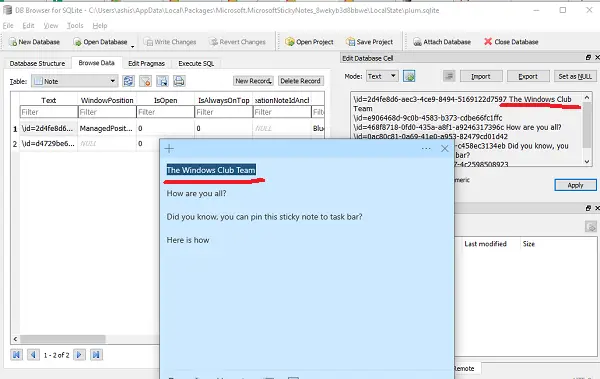This screenshot has width=600, height=379.
Task: Click the table horizontal scrollbar thumb
Action: (63, 339)
